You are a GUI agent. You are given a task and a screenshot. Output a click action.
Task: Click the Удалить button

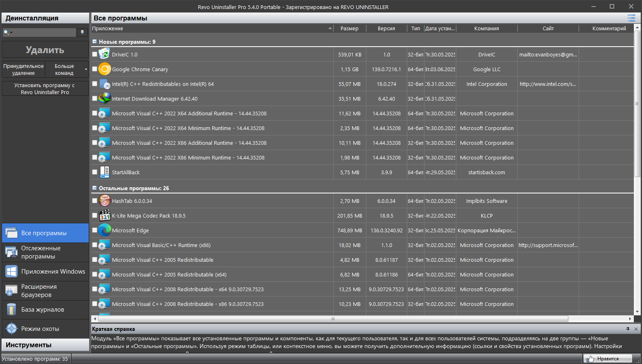point(45,50)
